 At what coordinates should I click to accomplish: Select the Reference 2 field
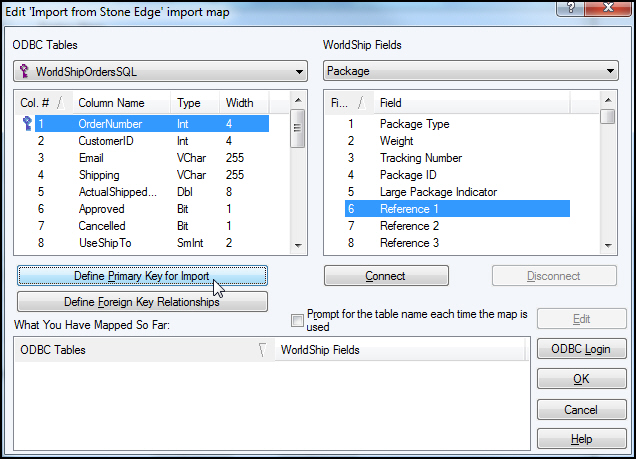458,226
